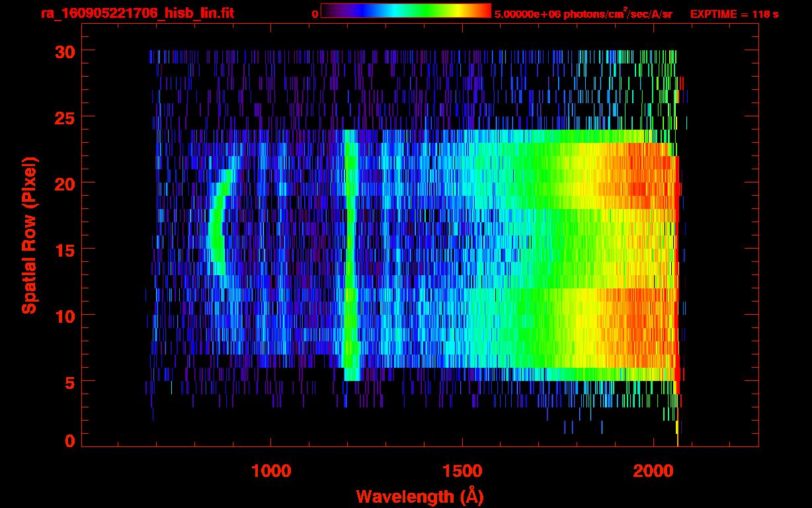Click the 1000 wavelength tick label
This screenshot has height=508, width=812.
coord(271,471)
